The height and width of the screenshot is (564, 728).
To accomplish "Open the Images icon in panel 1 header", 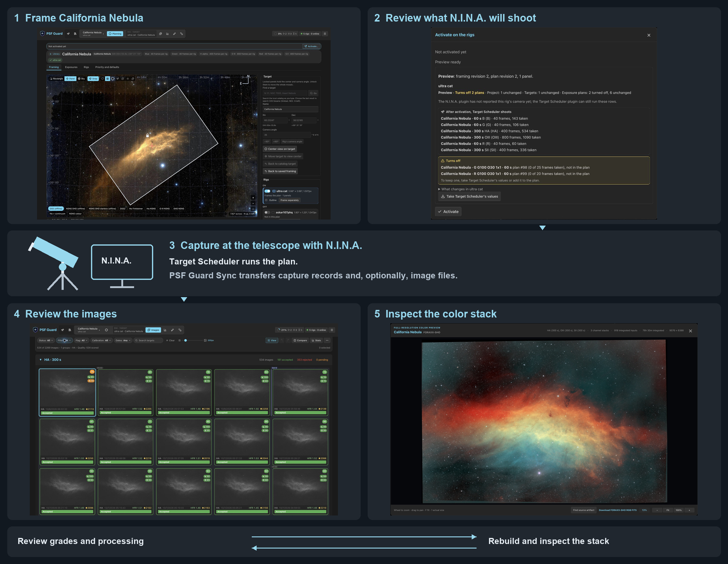I will coord(160,34).
